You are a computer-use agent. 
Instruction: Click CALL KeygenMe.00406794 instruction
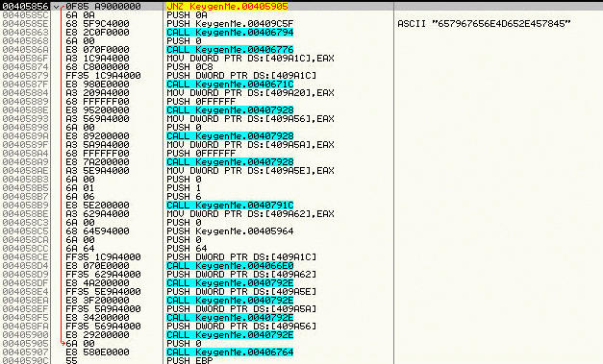(x=230, y=33)
